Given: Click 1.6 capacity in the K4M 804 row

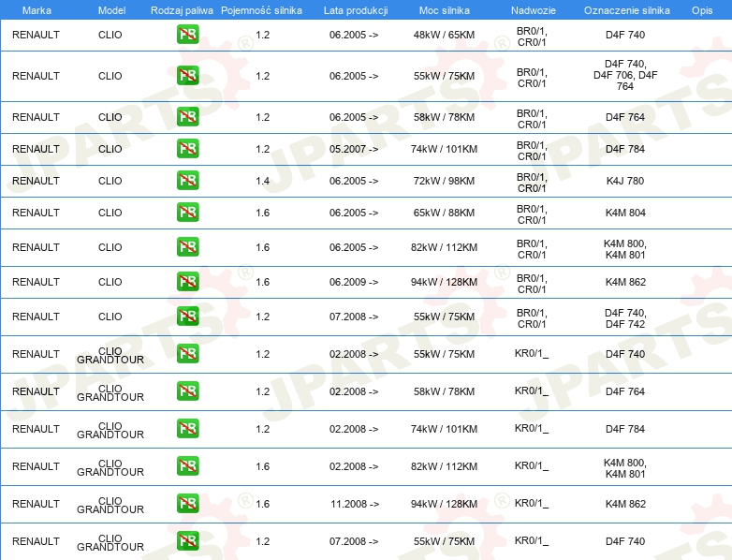Looking at the screenshot, I should pyautogui.click(x=262, y=213).
